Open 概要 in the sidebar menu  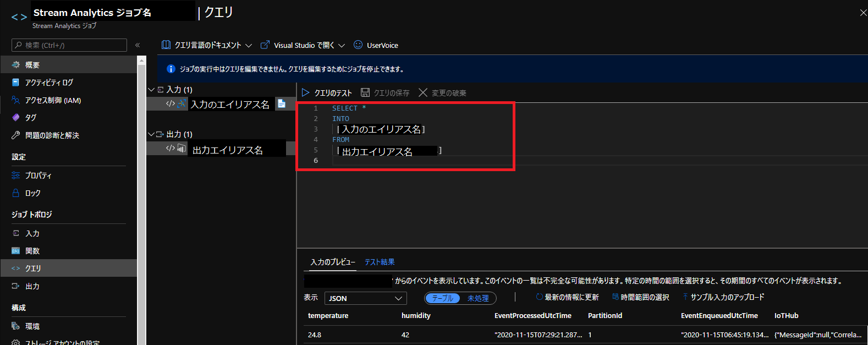tap(68, 65)
